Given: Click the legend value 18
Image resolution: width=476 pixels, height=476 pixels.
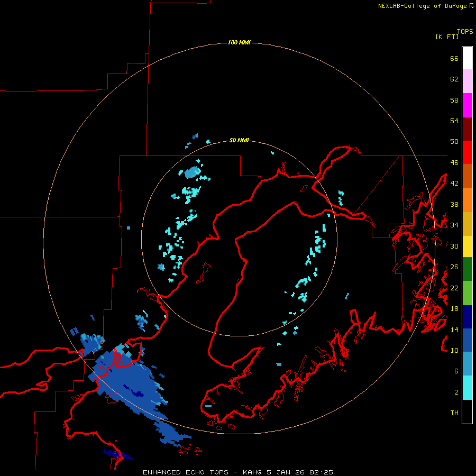Looking at the screenshot, I should tap(454, 309).
